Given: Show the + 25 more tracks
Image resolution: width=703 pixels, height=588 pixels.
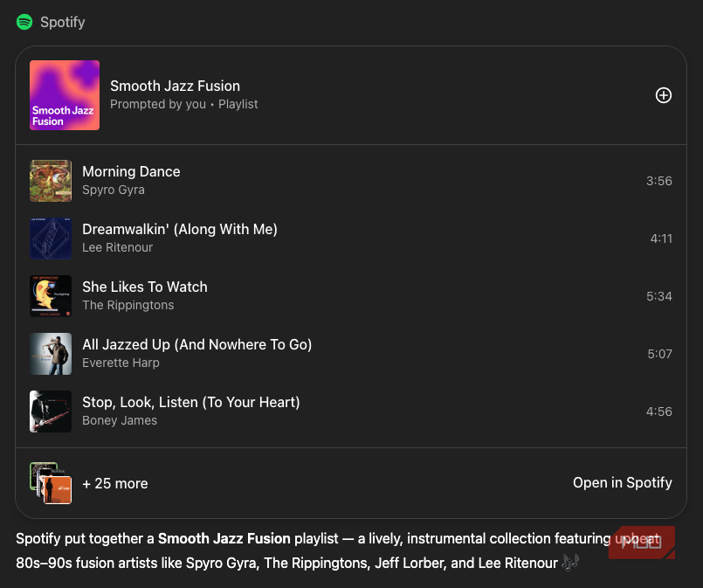Looking at the screenshot, I should [115, 483].
